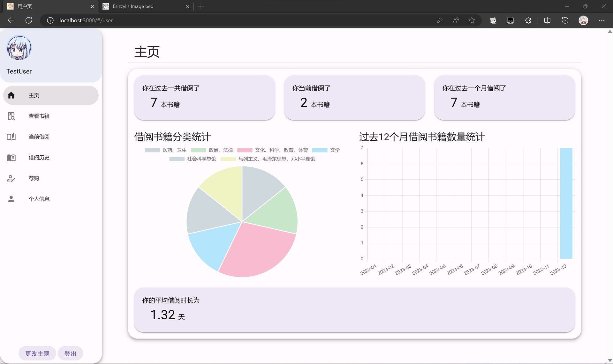Screen dimensions: 613x364
Task: Toggle the 医药、卫生 legend swatch
Action: click(x=152, y=150)
